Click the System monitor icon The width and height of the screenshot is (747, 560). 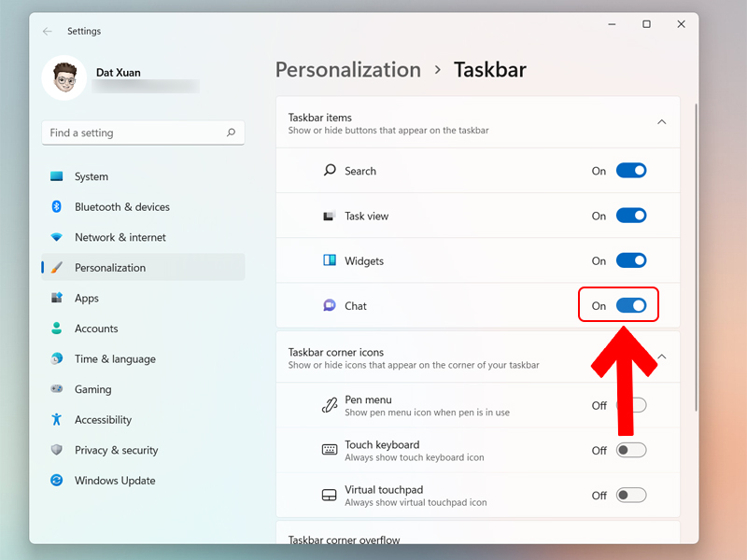[57, 176]
